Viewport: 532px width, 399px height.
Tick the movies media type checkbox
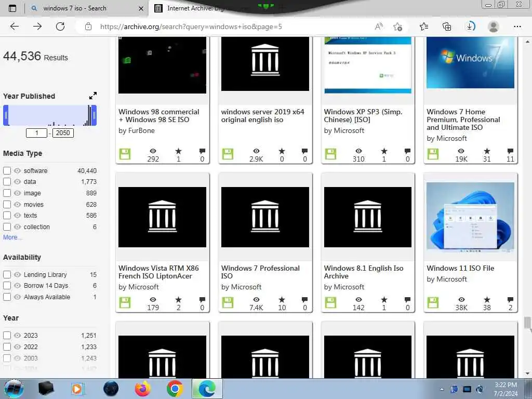pyautogui.click(x=7, y=204)
